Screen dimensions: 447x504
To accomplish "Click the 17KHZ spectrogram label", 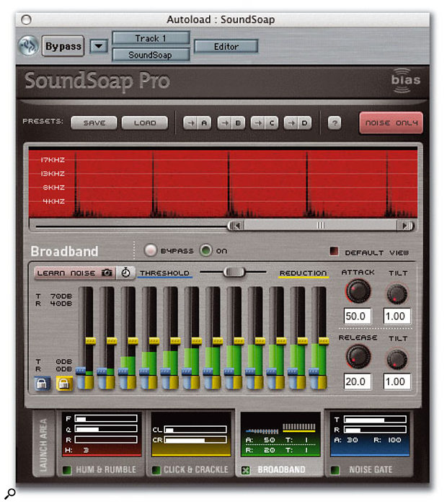I will (x=53, y=160).
